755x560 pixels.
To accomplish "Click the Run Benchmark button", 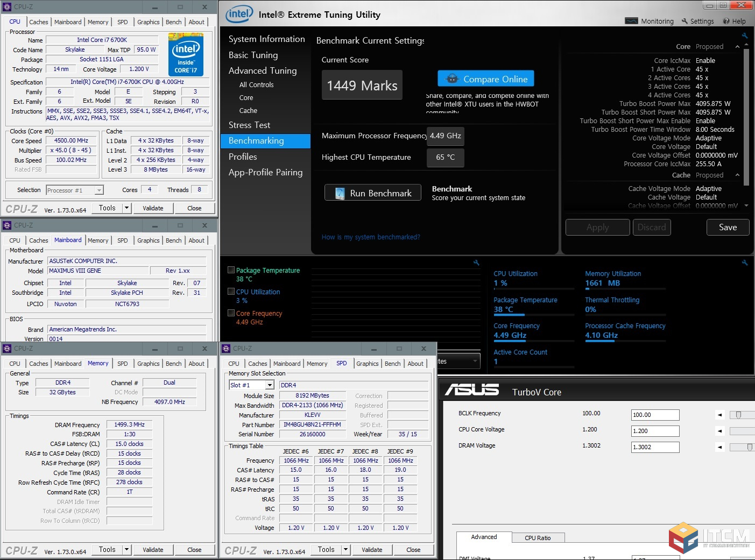I will coord(372,193).
